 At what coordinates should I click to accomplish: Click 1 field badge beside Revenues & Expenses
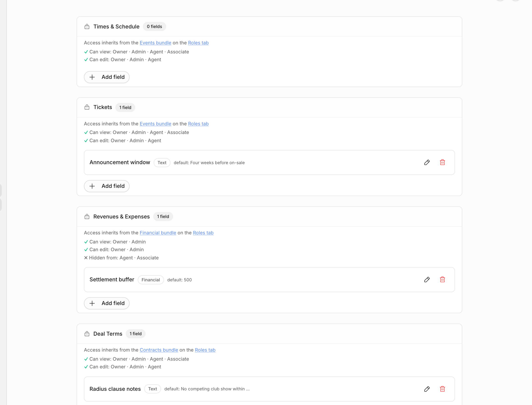163,217
